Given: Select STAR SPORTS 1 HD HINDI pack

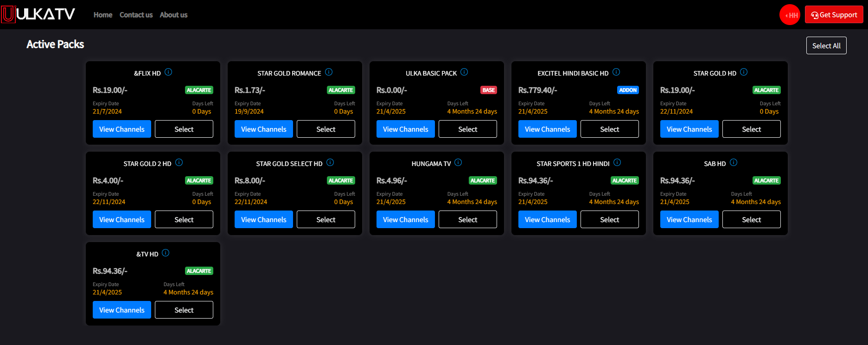Looking at the screenshot, I should [x=610, y=219].
